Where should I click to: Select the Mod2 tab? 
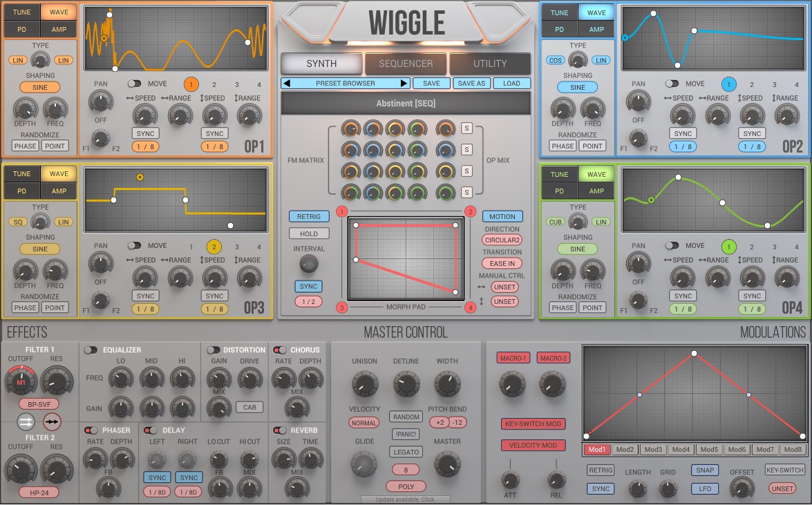625,450
